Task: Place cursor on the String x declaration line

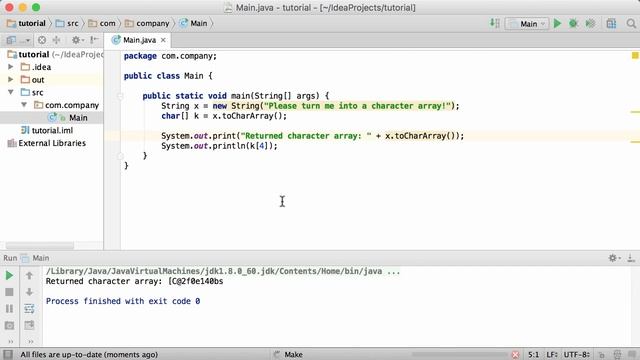Action: [x=310, y=106]
